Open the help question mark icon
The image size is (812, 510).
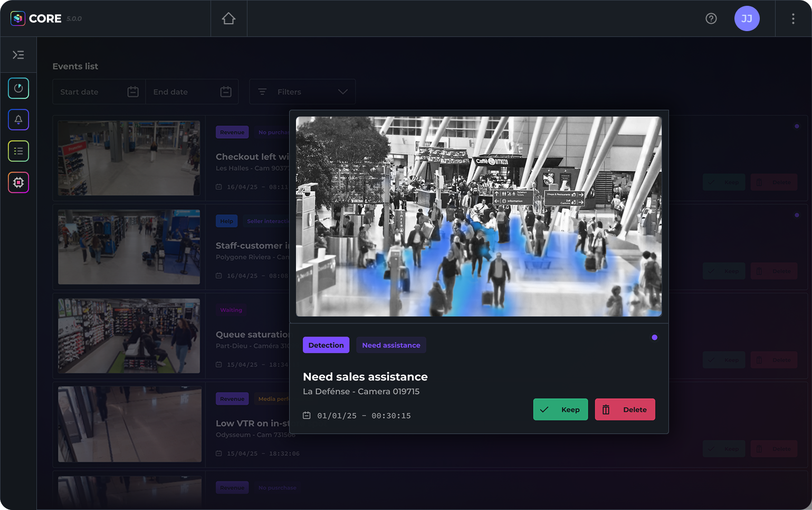point(711,18)
